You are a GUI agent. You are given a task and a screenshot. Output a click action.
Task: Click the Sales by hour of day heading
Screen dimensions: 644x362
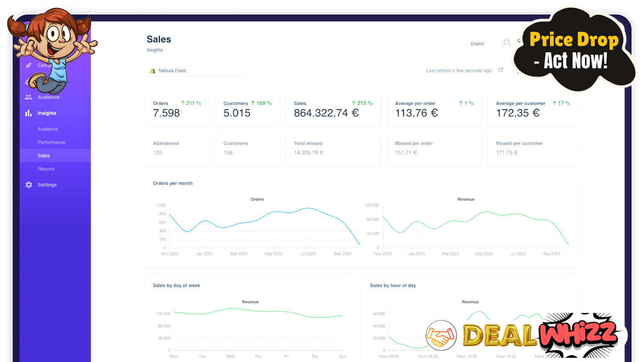click(393, 286)
